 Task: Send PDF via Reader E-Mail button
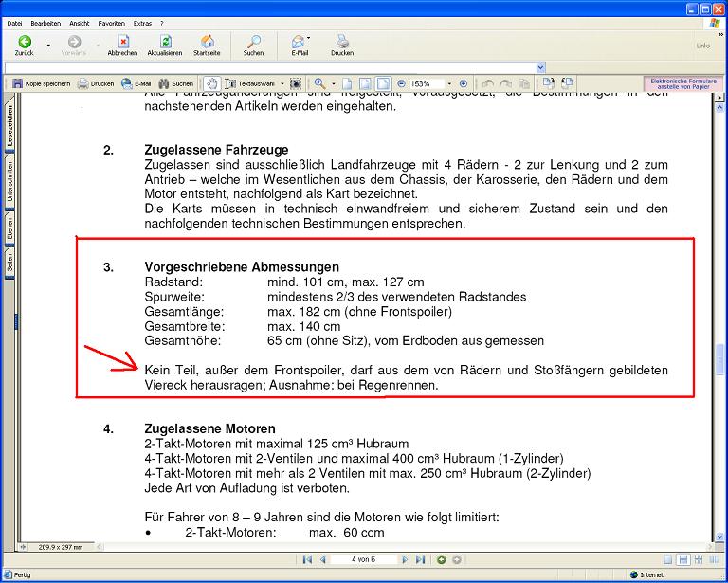136,83
